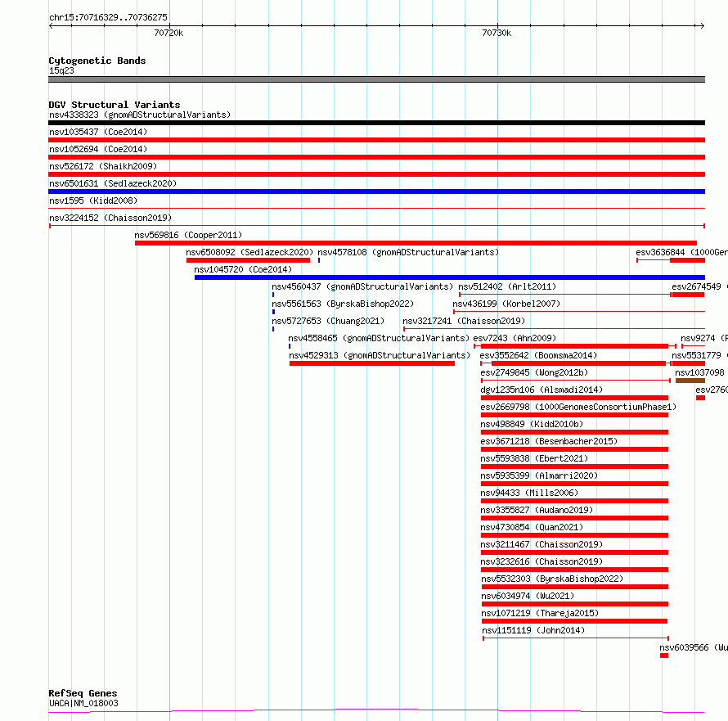Image resolution: width=728 pixels, height=721 pixels.
Task: Select the nsv5531779 variant label
Action: pos(699,355)
